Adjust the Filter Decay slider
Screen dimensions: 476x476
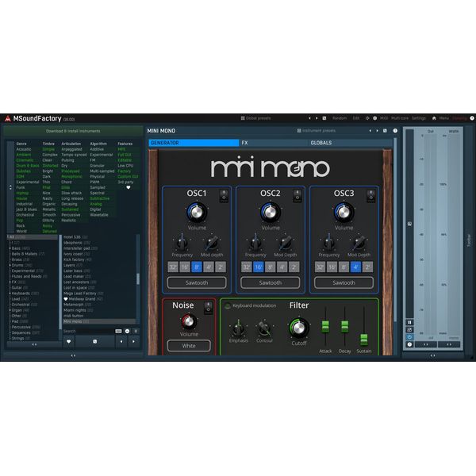coord(345,326)
